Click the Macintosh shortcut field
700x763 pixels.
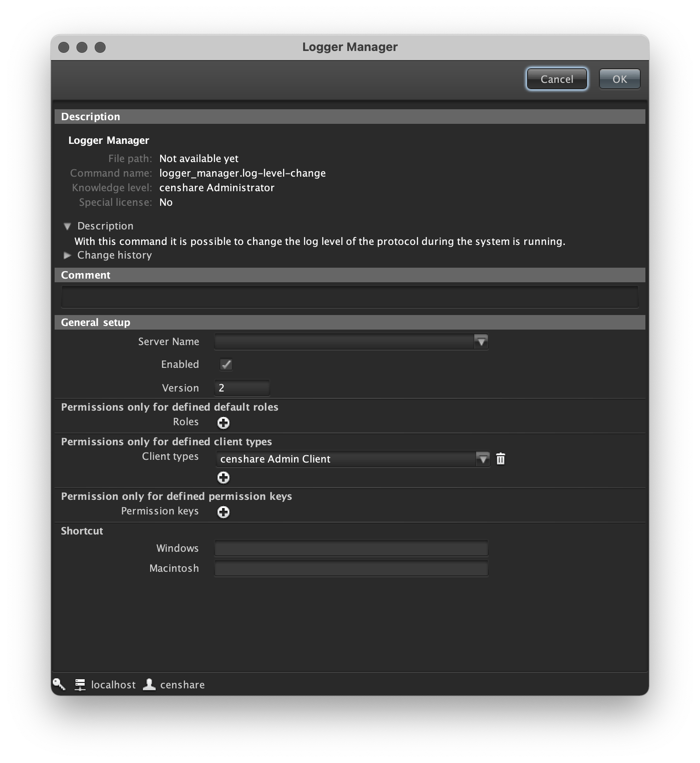point(351,569)
